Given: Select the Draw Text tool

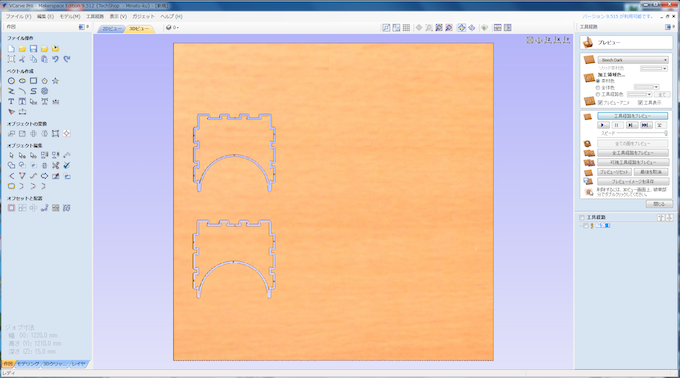Looking at the screenshot, I should [x=11, y=101].
